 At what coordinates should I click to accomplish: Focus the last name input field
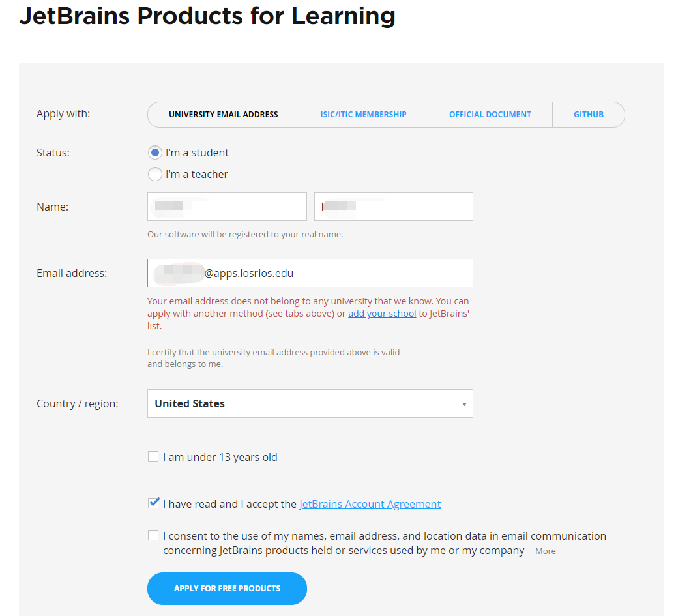(394, 207)
